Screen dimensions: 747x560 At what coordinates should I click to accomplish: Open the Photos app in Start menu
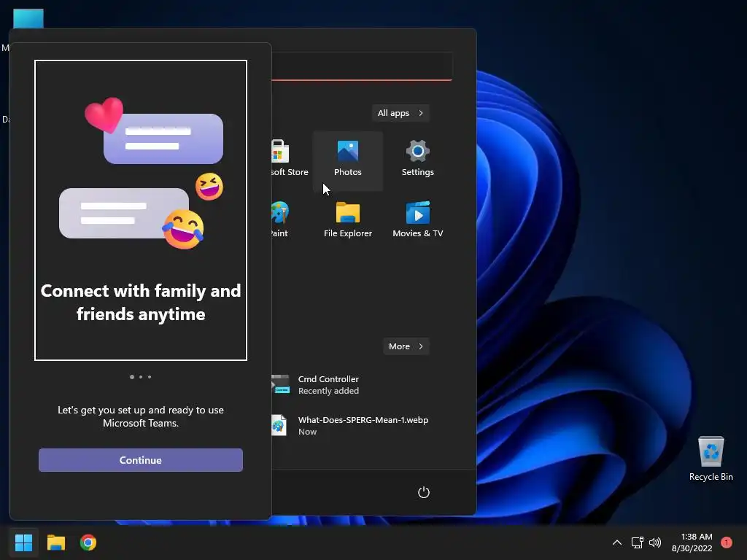coord(348,161)
